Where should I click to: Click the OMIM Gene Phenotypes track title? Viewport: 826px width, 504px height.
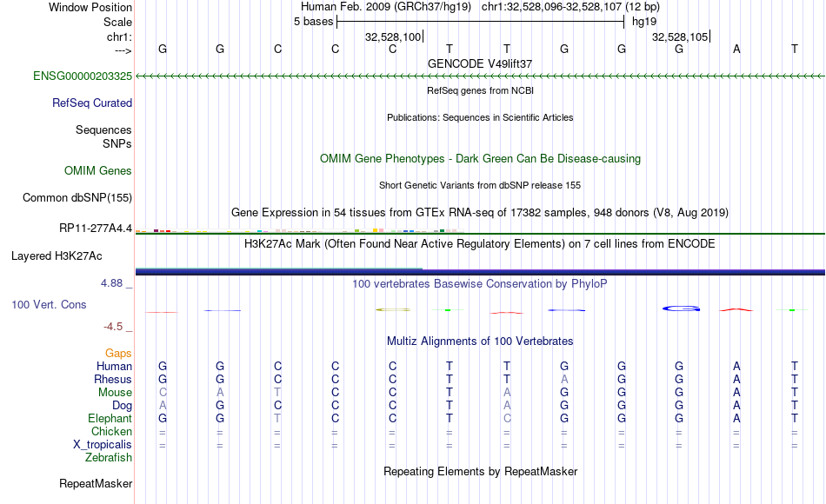[481, 158]
